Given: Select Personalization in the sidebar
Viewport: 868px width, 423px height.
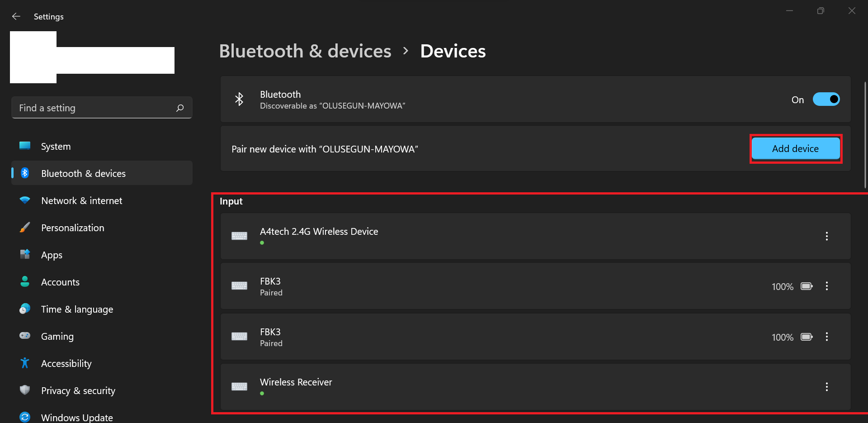Looking at the screenshot, I should tap(72, 228).
